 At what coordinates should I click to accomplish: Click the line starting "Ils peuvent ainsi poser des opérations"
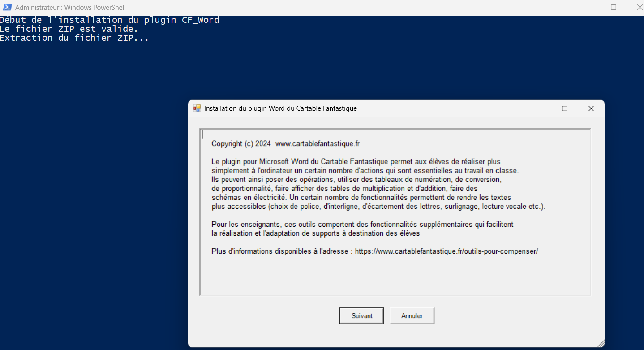point(356,180)
